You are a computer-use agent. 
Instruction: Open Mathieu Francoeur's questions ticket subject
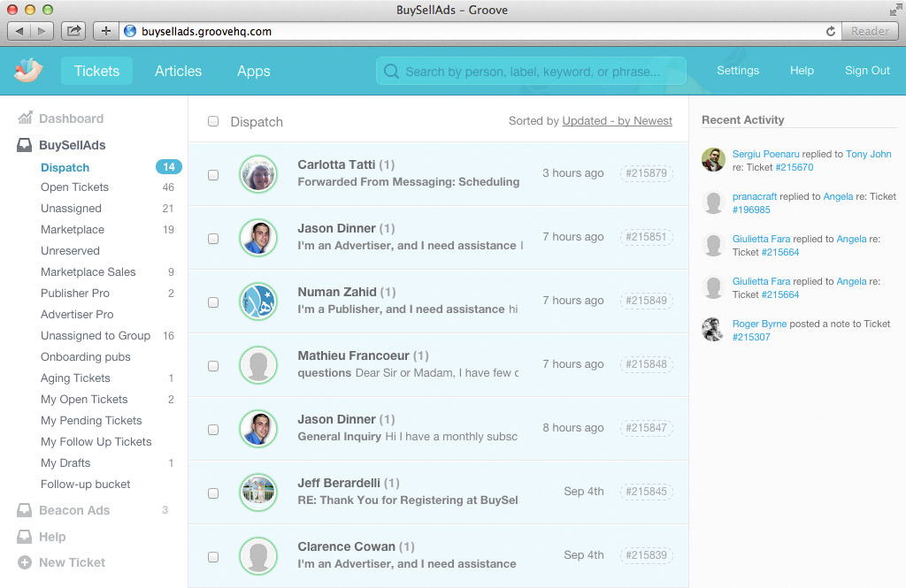click(324, 373)
